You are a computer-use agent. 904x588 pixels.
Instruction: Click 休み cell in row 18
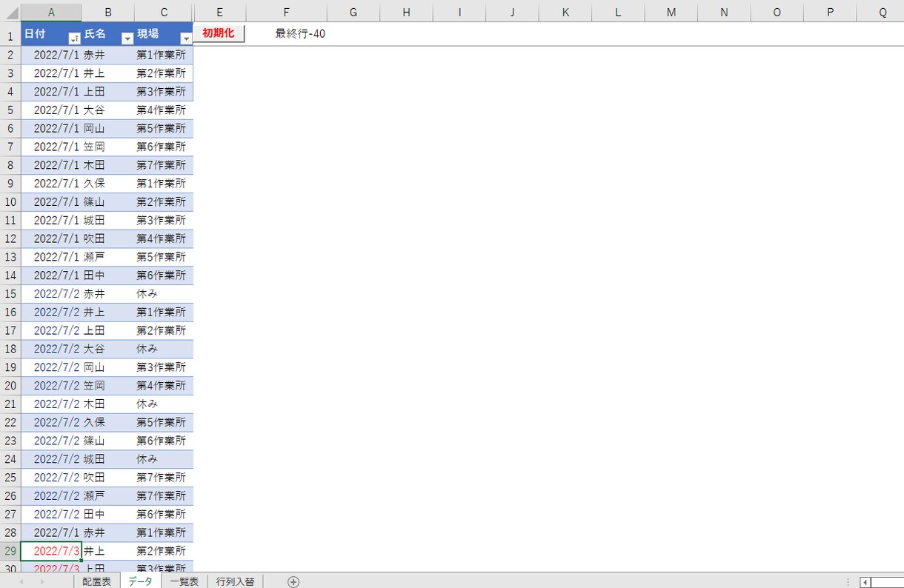point(164,349)
